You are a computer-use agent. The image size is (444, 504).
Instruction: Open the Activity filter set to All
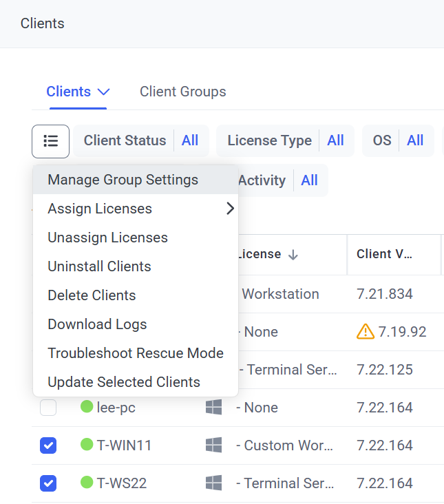coord(278,180)
